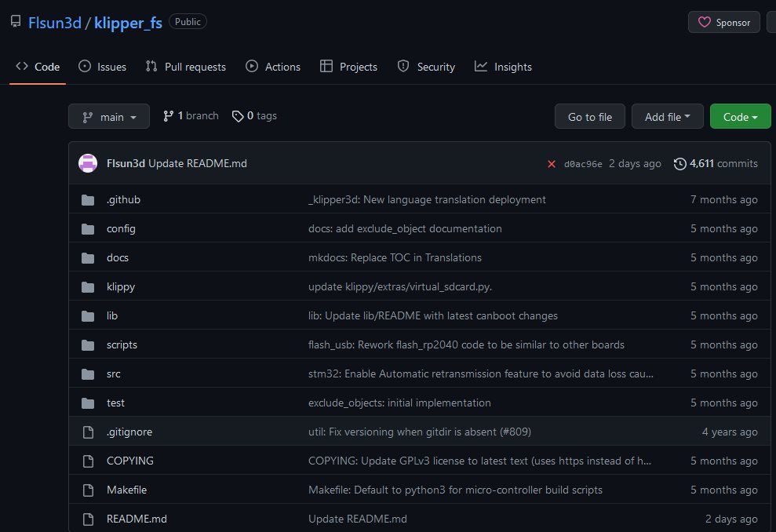Expand the Add file dropdown

click(x=667, y=117)
